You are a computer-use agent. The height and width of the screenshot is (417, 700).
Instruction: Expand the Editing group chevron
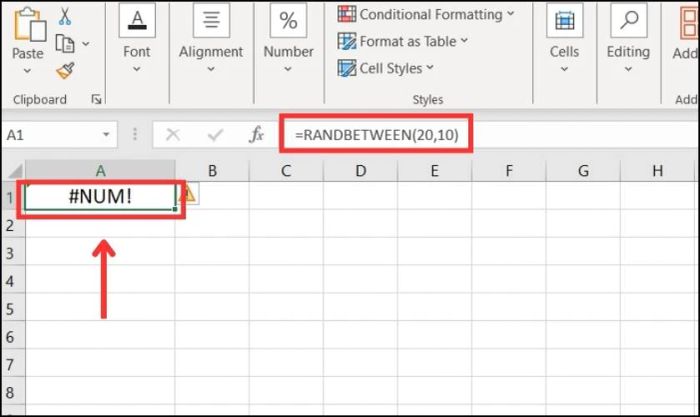[628, 69]
